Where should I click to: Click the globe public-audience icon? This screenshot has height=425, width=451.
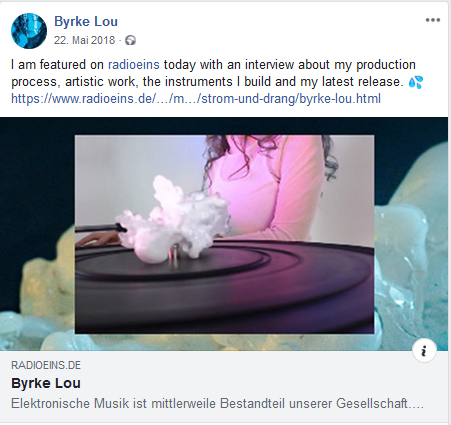point(130,40)
